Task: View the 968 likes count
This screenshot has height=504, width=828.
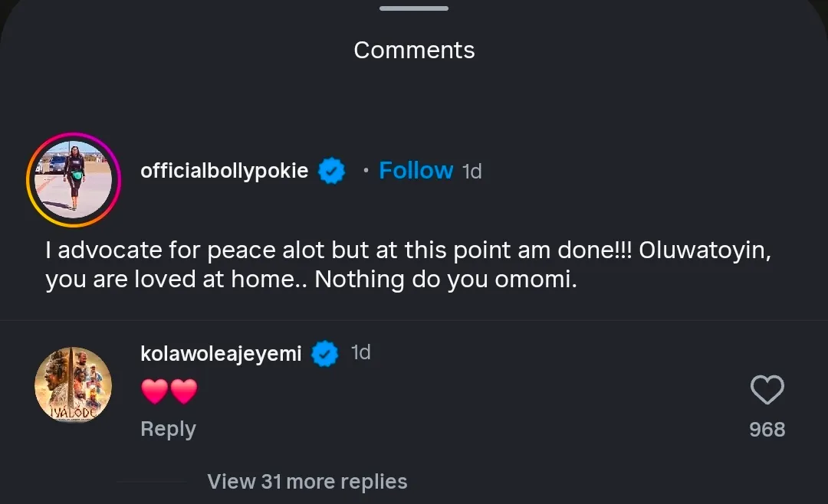Action: click(767, 430)
